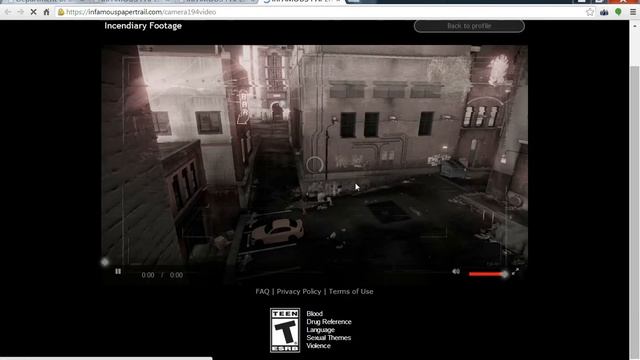Open the Privacy Policy link

pyautogui.click(x=299, y=291)
